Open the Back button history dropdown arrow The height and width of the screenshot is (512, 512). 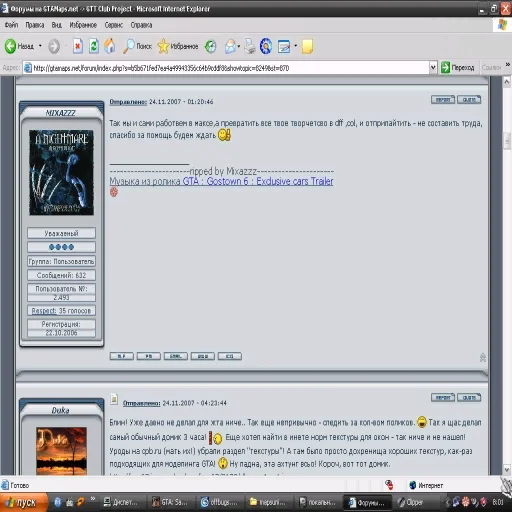(40, 46)
